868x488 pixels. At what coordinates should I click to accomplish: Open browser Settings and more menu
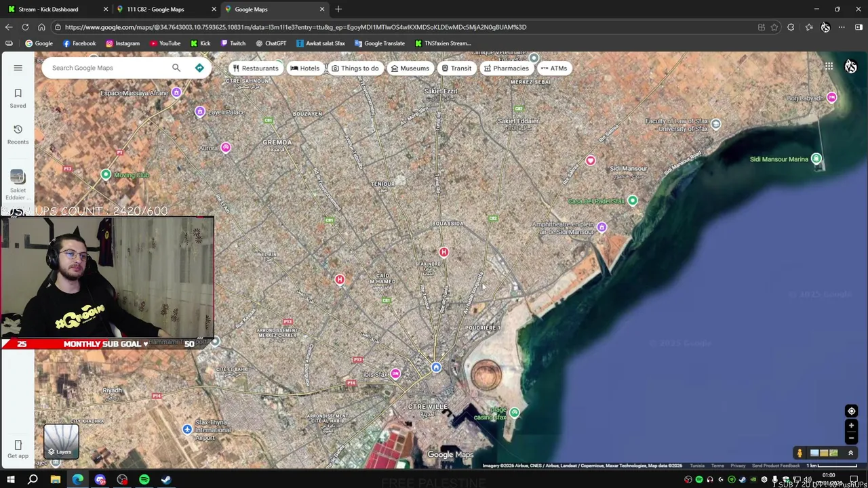pyautogui.click(x=842, y=27)
